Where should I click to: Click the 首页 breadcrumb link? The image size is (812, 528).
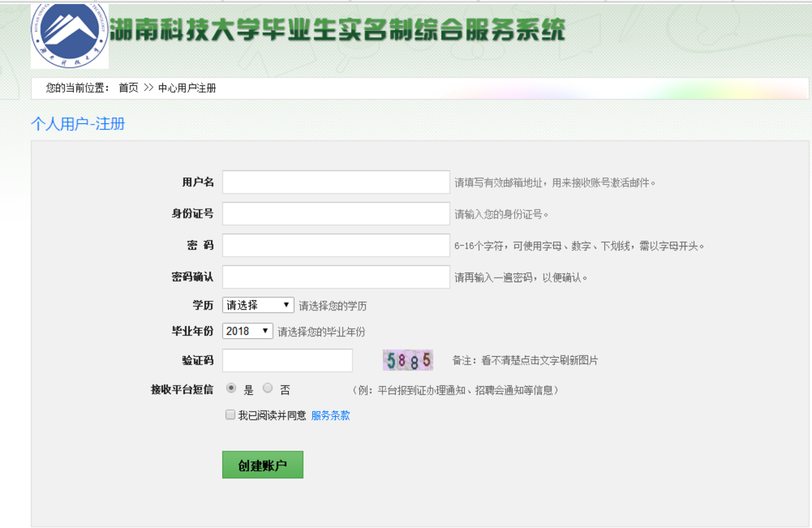point(128,88)
